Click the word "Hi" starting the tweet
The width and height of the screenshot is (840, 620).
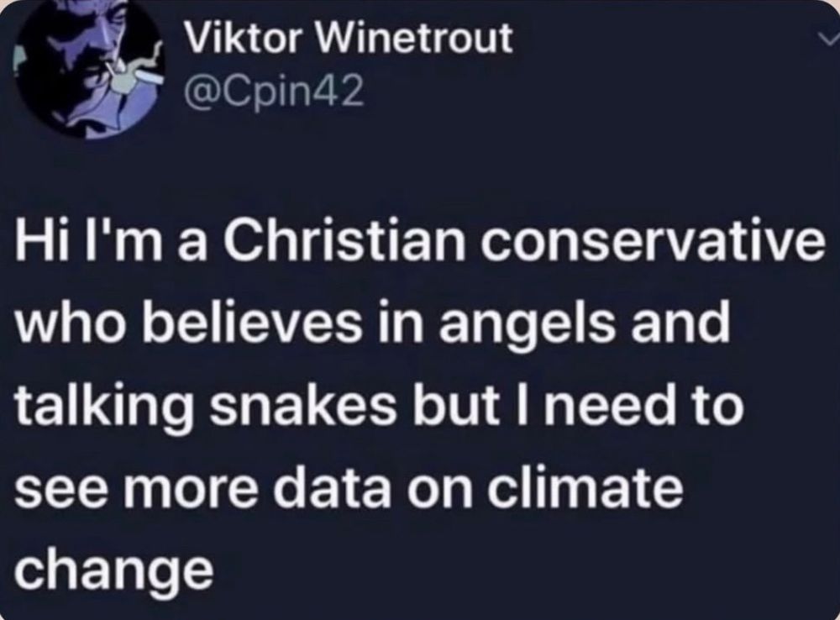pos(39,244)
